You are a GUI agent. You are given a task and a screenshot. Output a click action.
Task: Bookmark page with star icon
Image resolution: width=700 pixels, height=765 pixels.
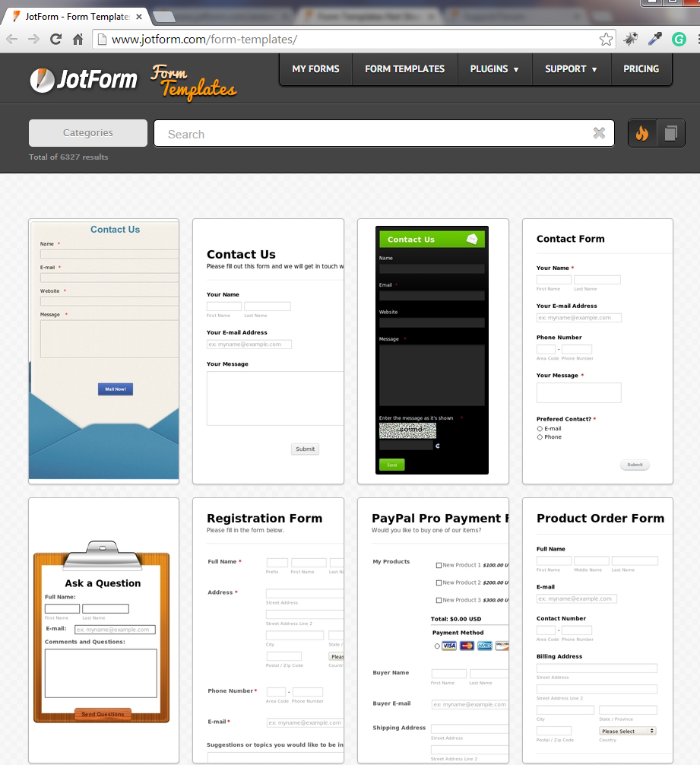click(x=606, y=39)
